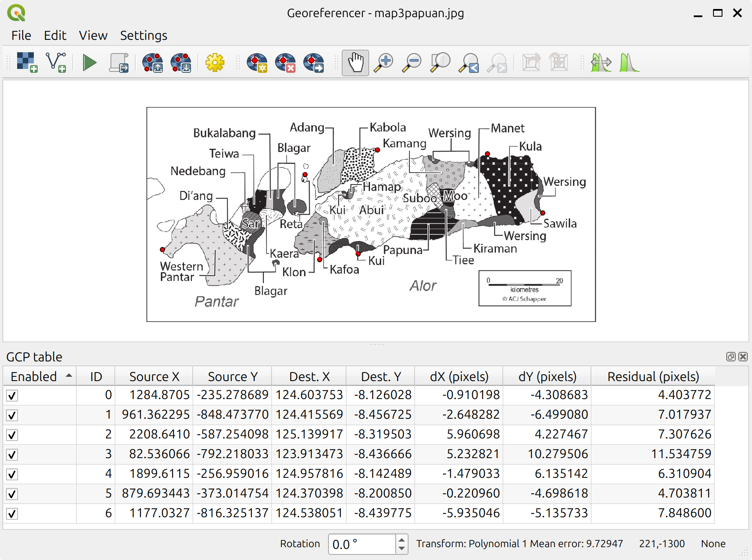Click the Open Vector icon

coord(56,63)
